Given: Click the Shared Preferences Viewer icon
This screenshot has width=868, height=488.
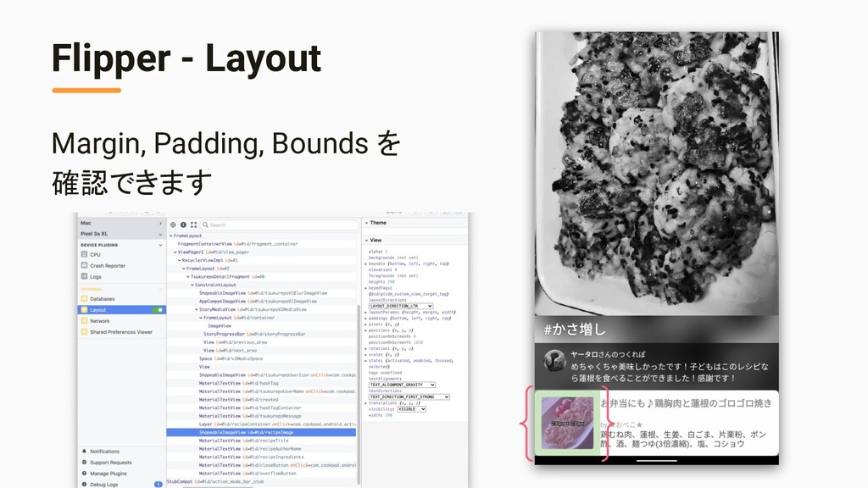Looking at the screenshot, I should pyautogui.click(x=84, y=332).
